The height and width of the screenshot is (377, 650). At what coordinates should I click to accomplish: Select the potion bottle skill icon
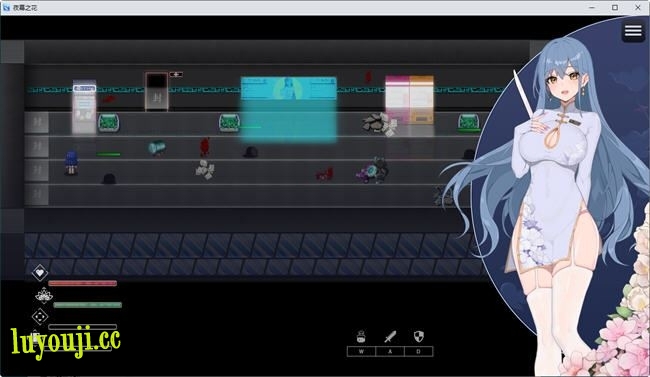point(361,336)
